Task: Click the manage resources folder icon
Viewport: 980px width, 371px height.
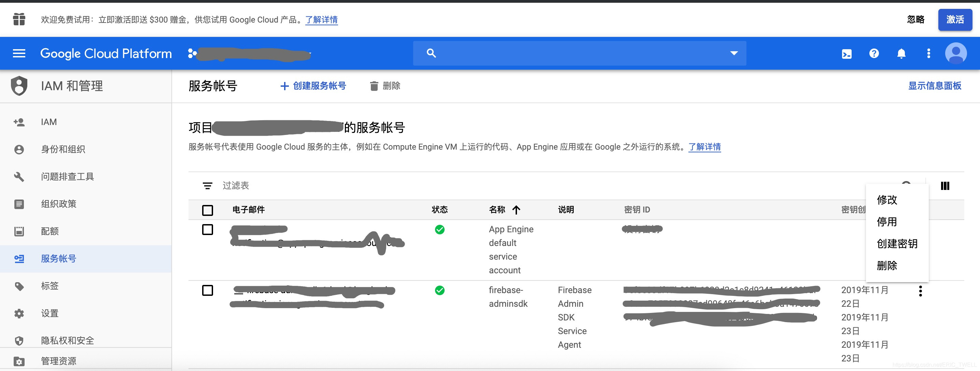Action: [x=19, y=361]
